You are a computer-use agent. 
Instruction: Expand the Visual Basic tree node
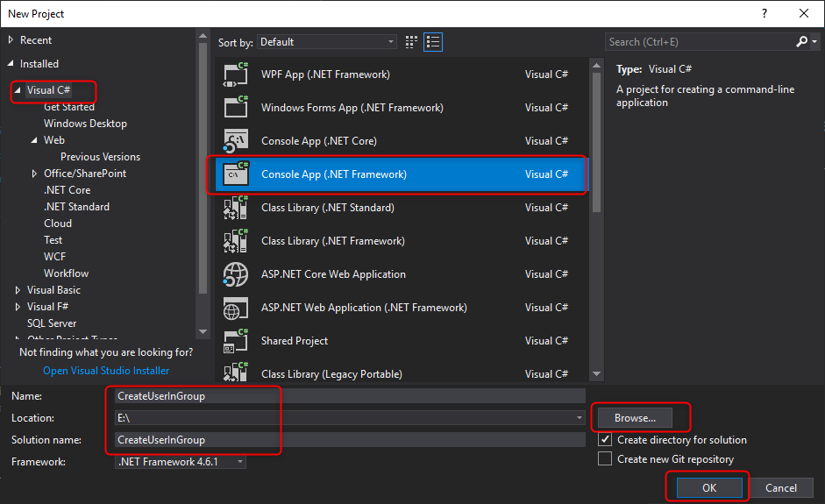pyautogui.click(x=18, y=290)
